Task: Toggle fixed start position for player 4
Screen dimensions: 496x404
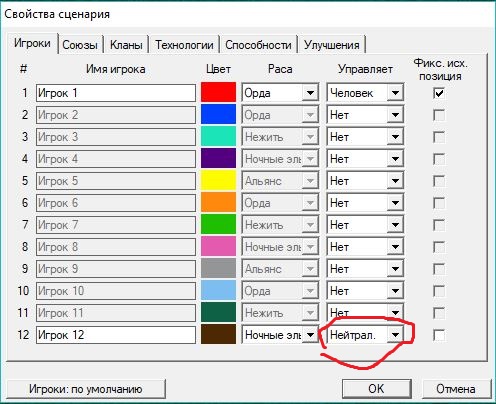Action: point(439,159)
